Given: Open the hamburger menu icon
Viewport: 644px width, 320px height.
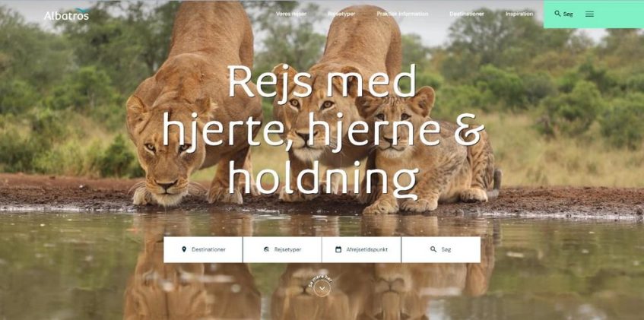Looking at the screenshot, I should coord(589,14).
